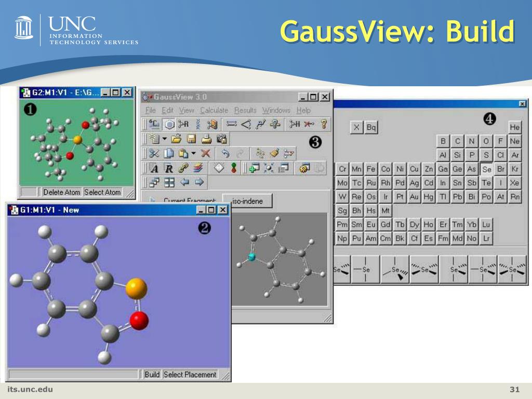Open the Custom Fragment tool
Screen dimensions: 532x399
[212, 124]
